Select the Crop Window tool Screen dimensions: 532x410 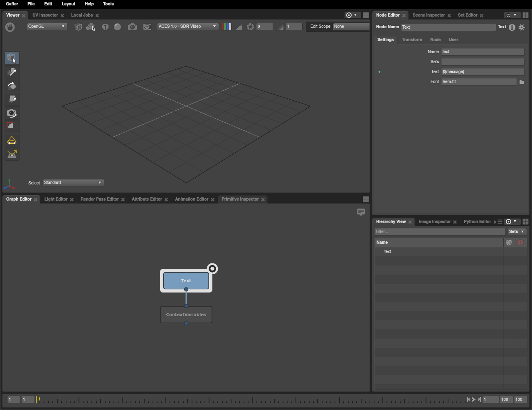coord(12,126)
